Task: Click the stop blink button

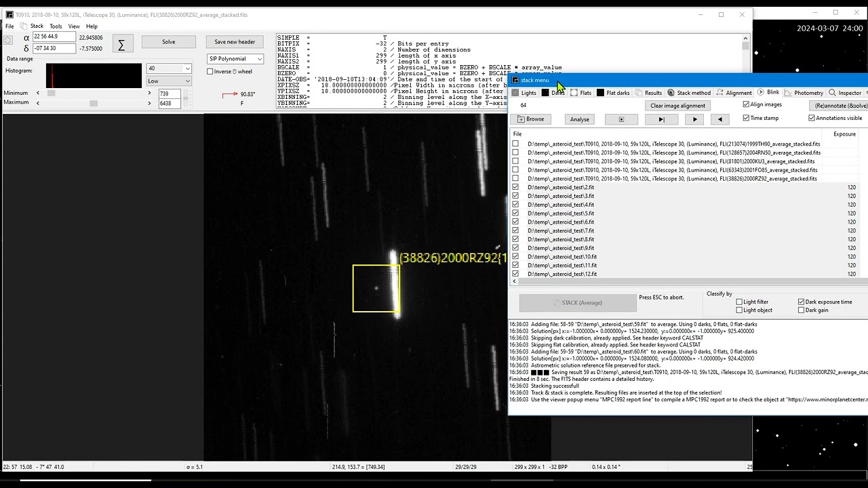Action: (x=620, y=119)
